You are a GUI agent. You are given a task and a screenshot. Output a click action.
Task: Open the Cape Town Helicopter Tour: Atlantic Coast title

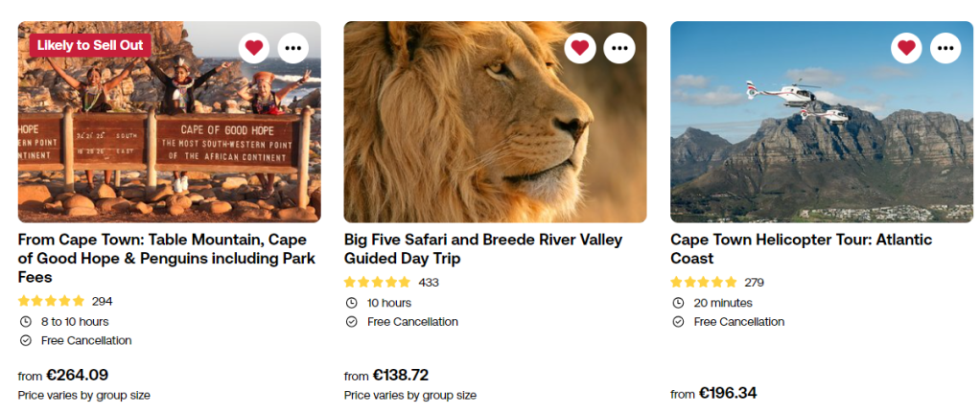801,249
